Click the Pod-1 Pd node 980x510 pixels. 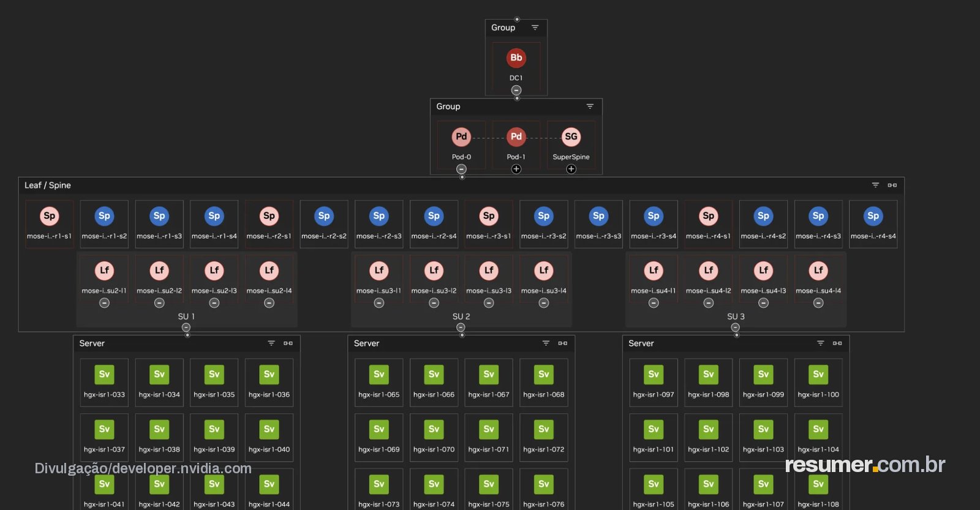pos(516,137)
